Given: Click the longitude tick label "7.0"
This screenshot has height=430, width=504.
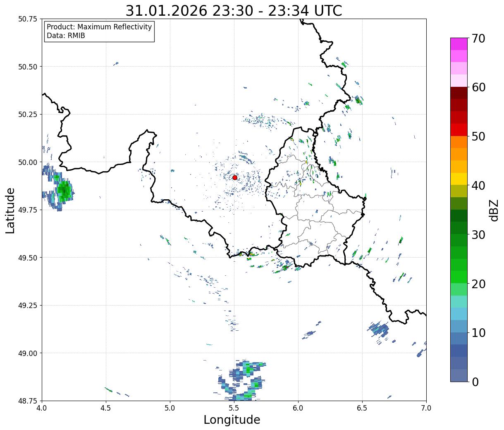Looking at the screenshot, I should [426, 408].
